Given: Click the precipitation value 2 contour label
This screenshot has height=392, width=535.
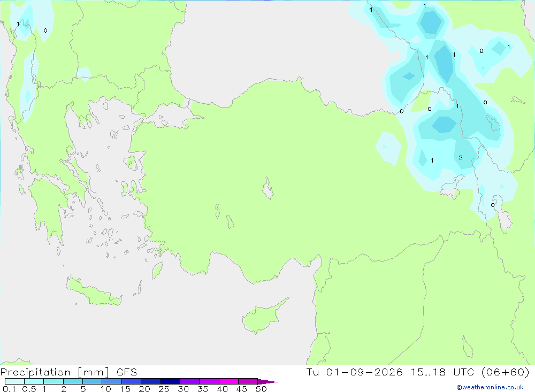Looking at the screenshot, I should point(461,157).
